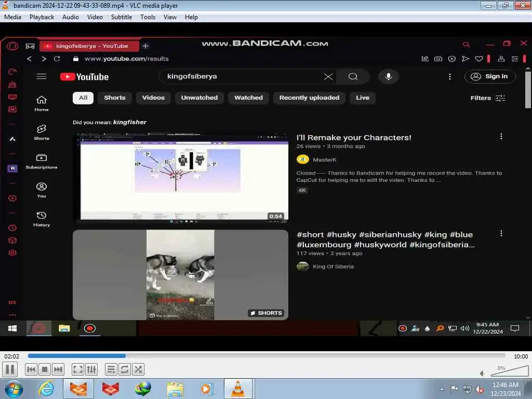532x399 pixels.
Task: Start voice search with microphone
Action: pos(389,77)
